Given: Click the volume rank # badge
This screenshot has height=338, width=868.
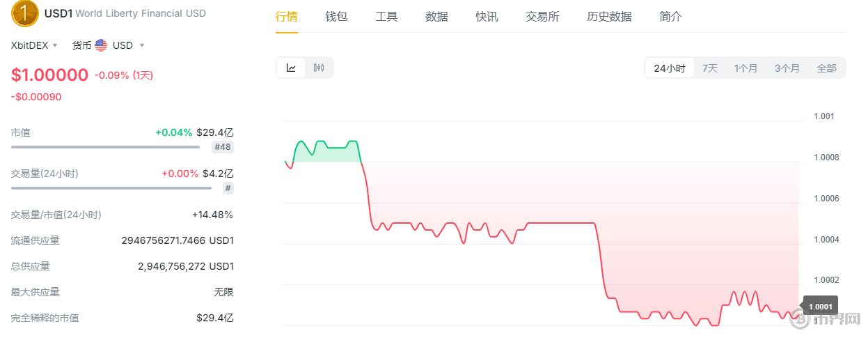Looking at the screenshot, I should pos(228,188).
